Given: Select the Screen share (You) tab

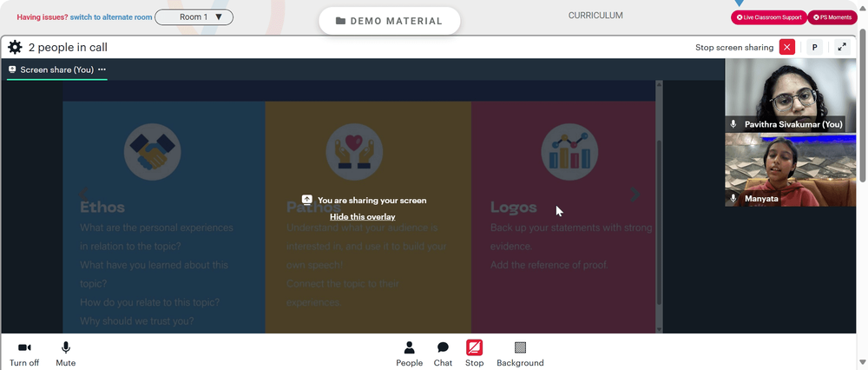Looking at the screenshot, I should point(57,69).
